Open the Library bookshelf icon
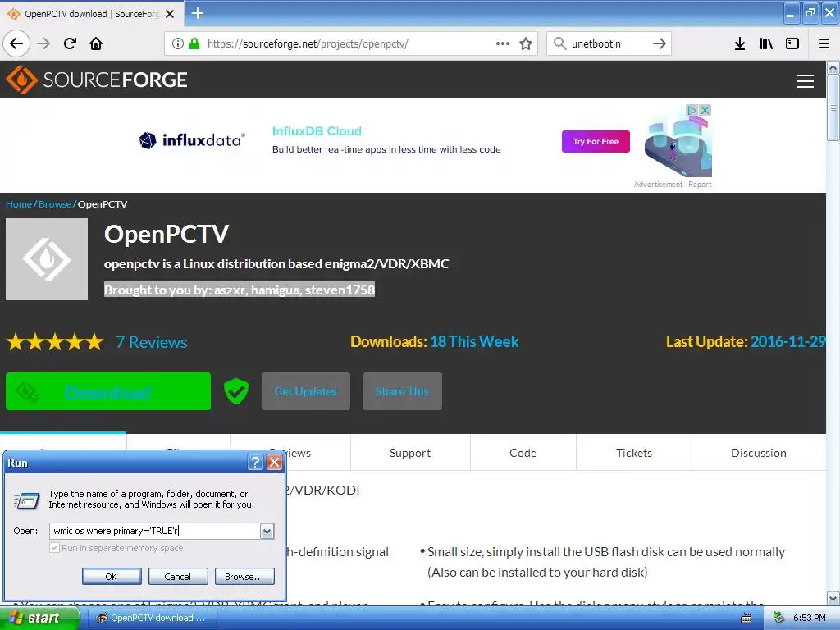 tap(766, 43)
